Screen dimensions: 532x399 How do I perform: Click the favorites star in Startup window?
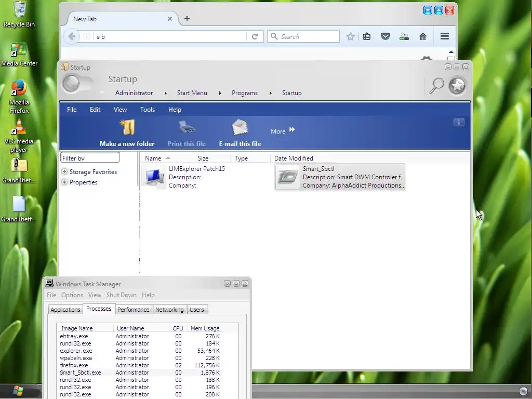coord(457,86)
